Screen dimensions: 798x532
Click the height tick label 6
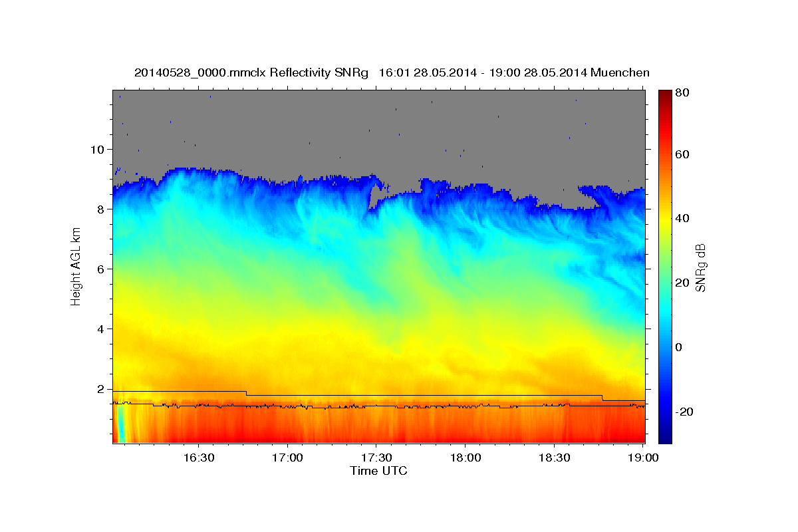pos(102,269)
